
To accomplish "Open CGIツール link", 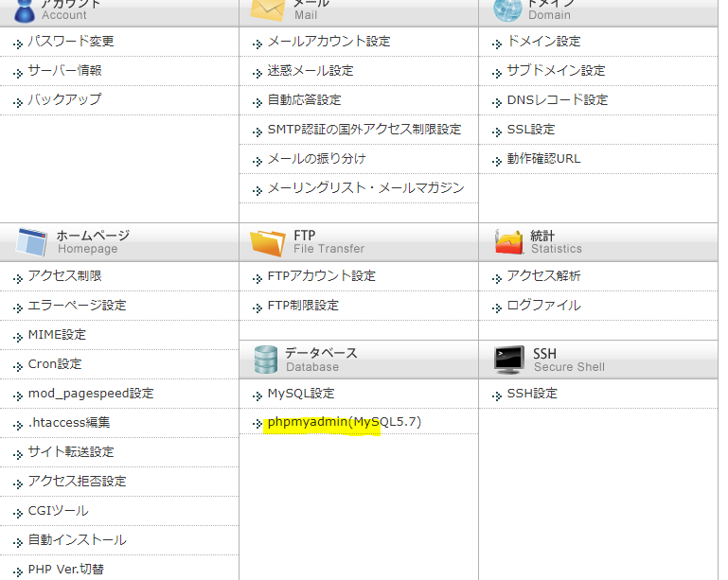I will (x=58, y=510).
